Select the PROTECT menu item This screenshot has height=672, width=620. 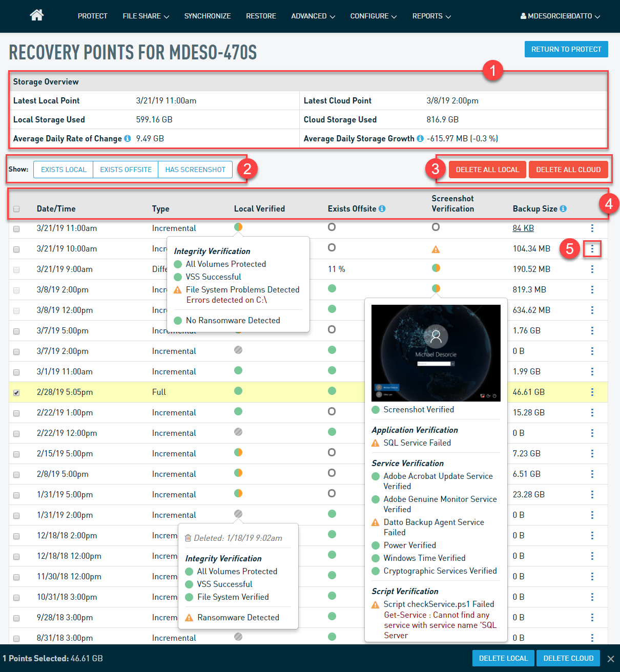tap(92, 16)
